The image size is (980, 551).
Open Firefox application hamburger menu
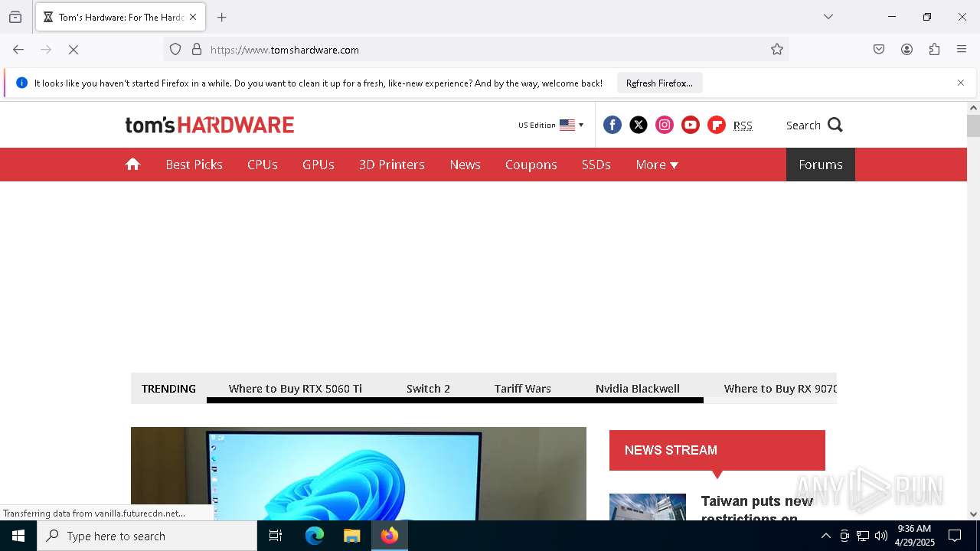(962, 50)
